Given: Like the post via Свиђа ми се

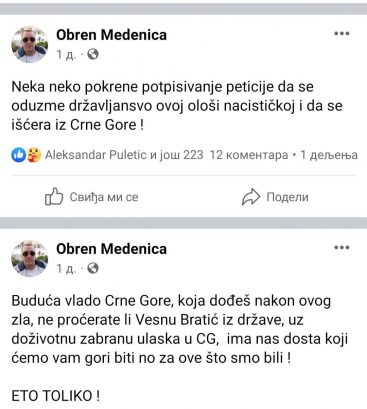Looking at the screenshot, I should pyautogui.click(x=92, y=197).
